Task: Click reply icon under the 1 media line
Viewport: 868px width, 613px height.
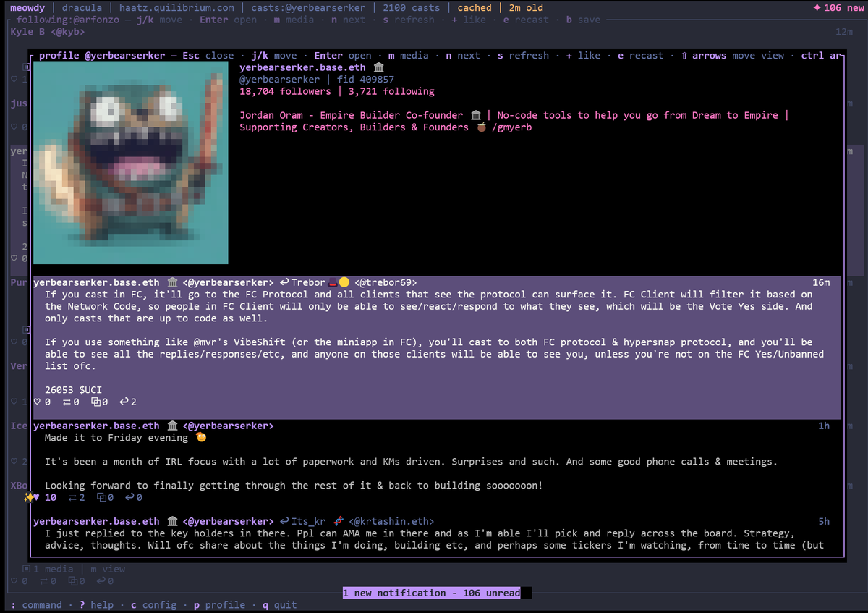Action: (x=101, y=581)
